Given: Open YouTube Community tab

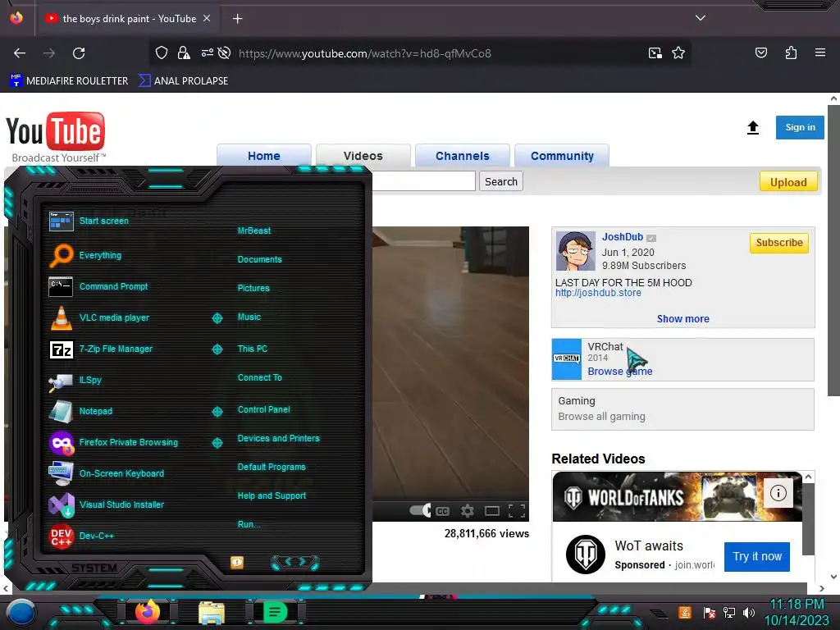Looking at the screenshot, I should (x=562, y=156).
